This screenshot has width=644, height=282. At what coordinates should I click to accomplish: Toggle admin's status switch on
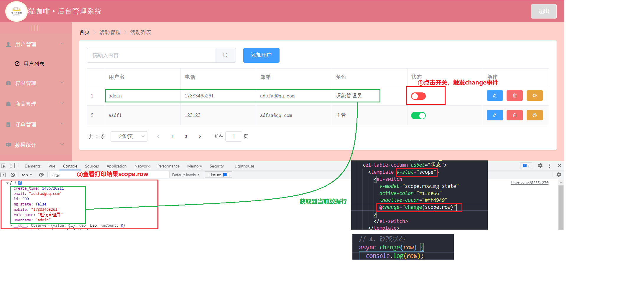coord(418,96)
